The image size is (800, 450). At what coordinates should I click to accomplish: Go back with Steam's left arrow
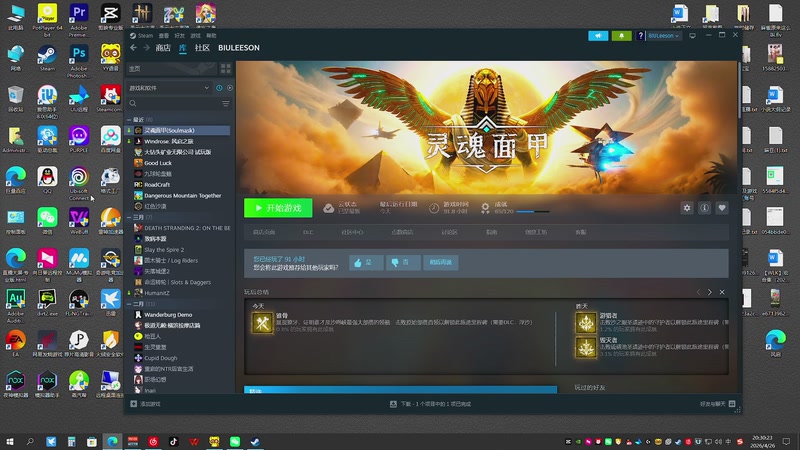point(134,47)
